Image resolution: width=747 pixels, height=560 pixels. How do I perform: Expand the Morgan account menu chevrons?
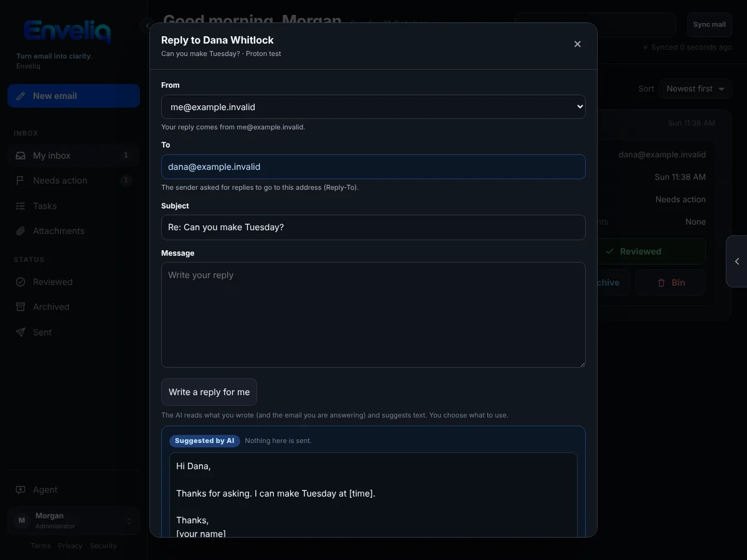coord(129,521)
